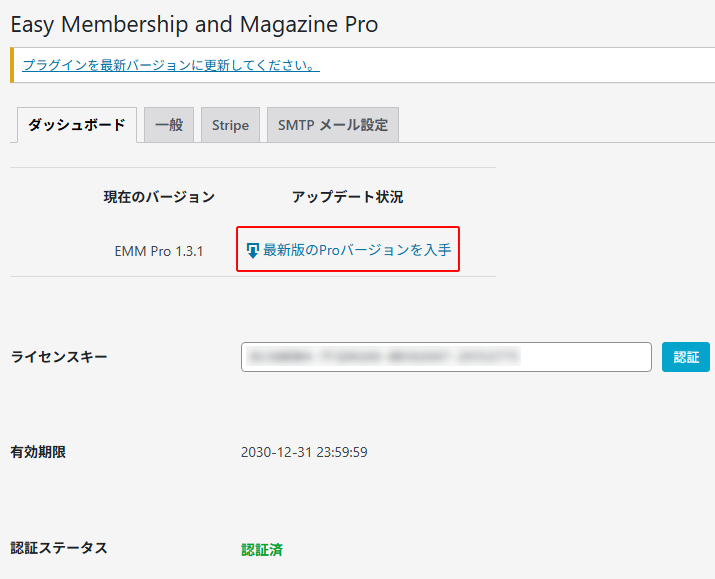Image resolution: width=715 pixels, height=579 pixels.
Task: Click the yellow left border of update notice
Action: [x=12, y=65]
